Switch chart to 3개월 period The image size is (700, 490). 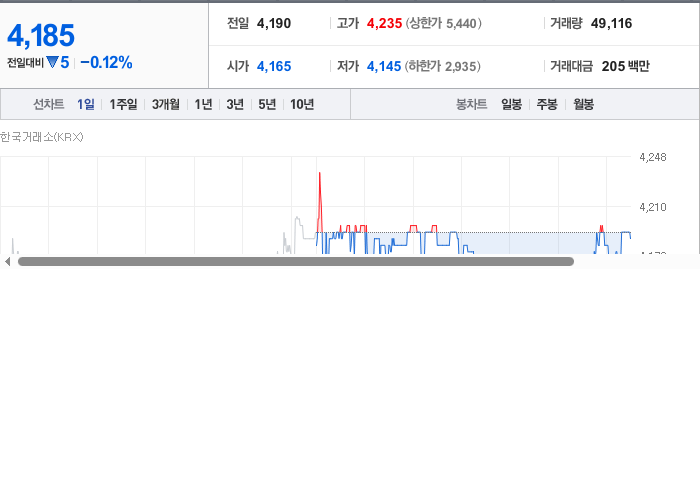click(166, 104)
